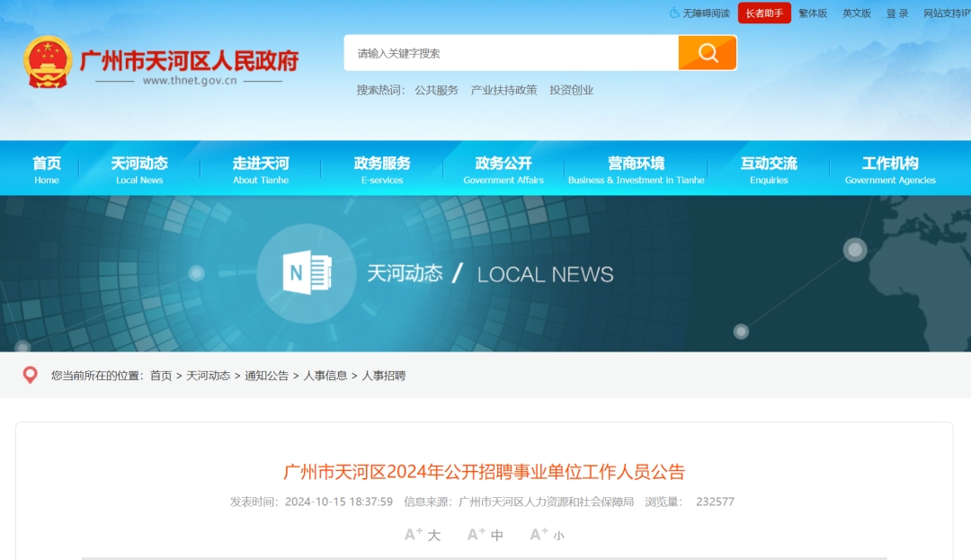
Task: Set font size to large (大)
Action: [x=423, y=535]
